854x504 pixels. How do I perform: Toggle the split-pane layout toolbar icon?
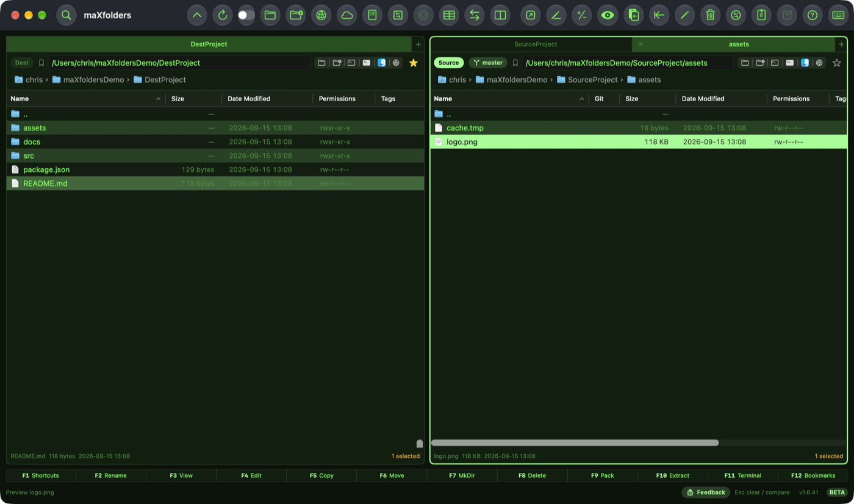tap(500, 15)
